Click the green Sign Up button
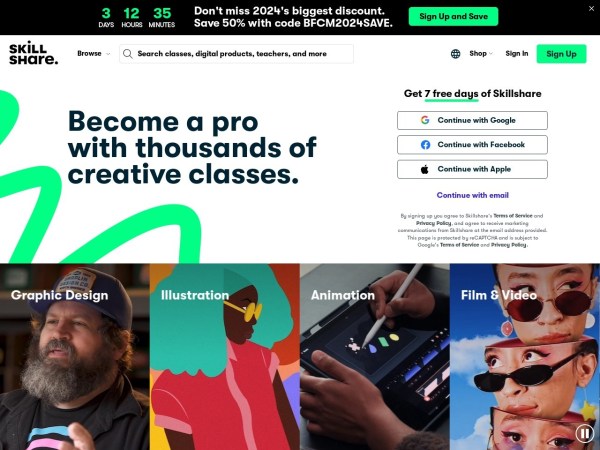Image resolution: width=600 pixels, height=450 pixels. [561, 54]
